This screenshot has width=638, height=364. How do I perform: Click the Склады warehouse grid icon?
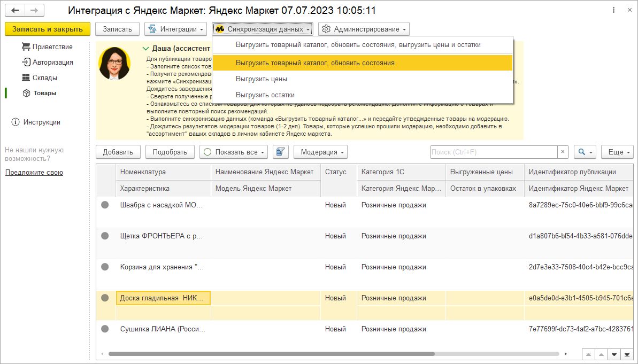tap(26, 78)
